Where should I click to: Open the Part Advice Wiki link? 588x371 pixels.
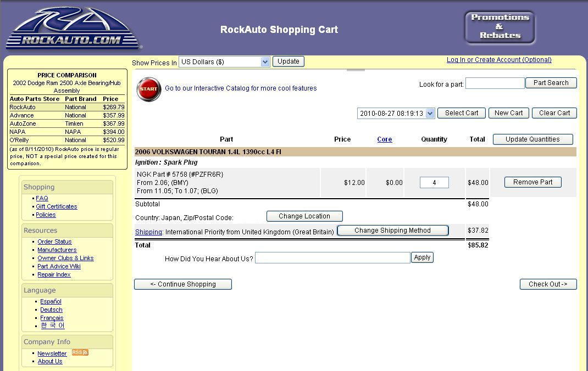tap(59, 267)
